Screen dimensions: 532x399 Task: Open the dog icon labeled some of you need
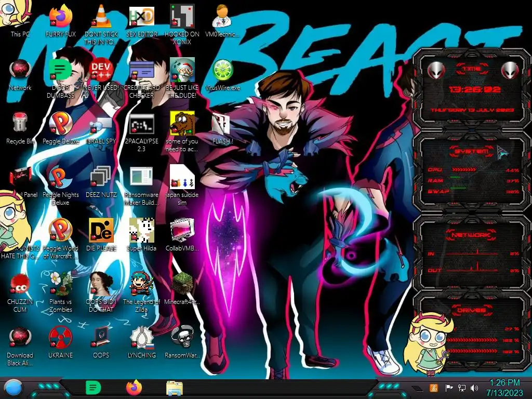pos(182,132)
